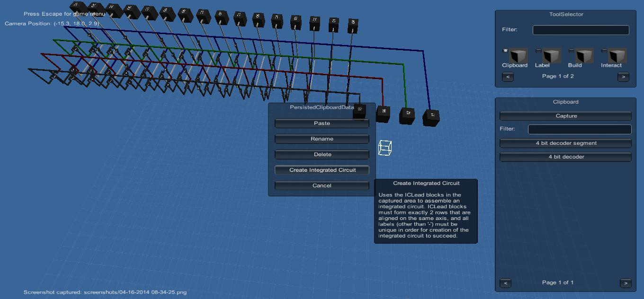This screenshot has width=644, height=299.
Task: Select the Label tool cube icon
Action: (x=551, y=55)
